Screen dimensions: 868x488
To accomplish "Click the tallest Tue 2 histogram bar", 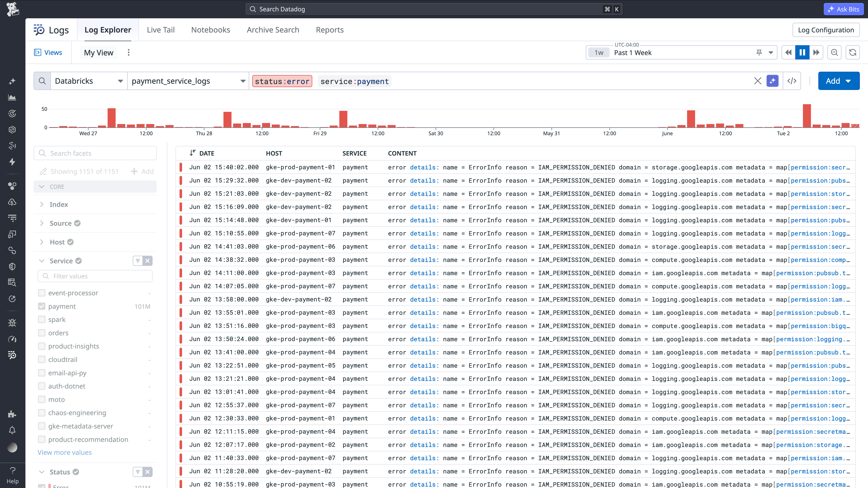I will [x=807, y=116].
